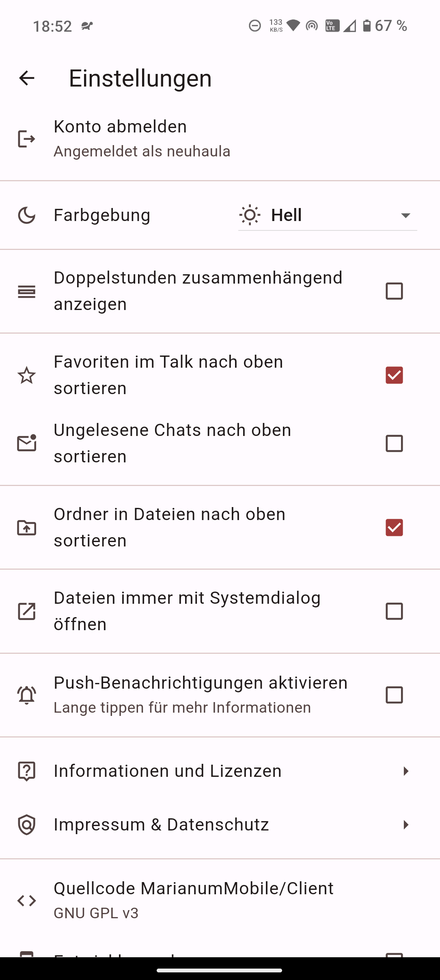Enable Doppelstunden zusammenhängend anzeigen checkbox
The width and height of the screenshot is (440, 980).
(394, 291)
